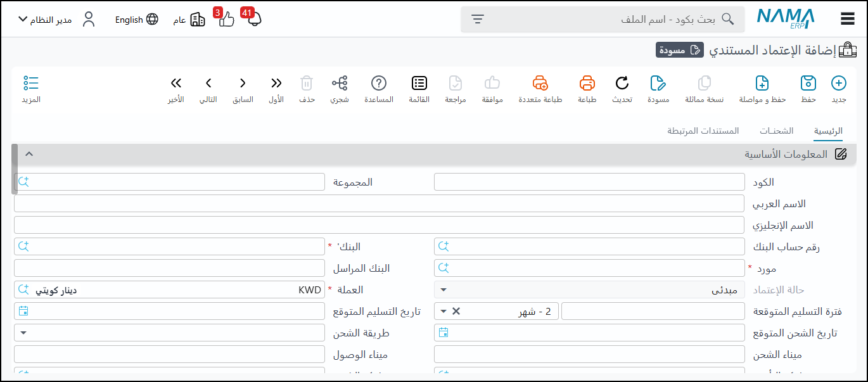Switch to Related Documents (المستندات المرتبطة) tab
This screenshot has height=382, width=868.
pos(703,131)
